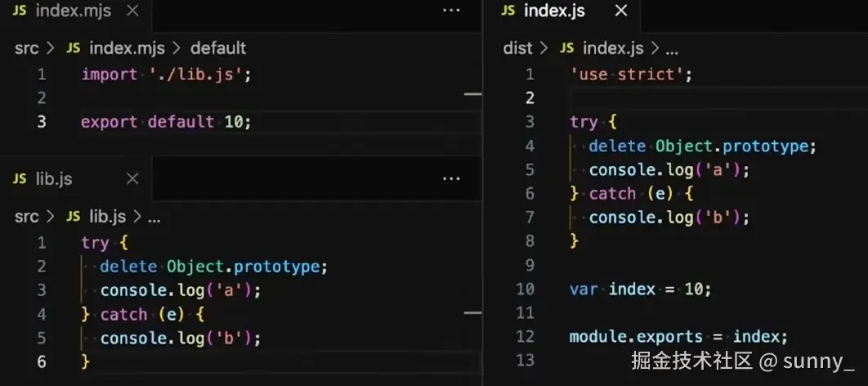Click the './lib.js' import path string
This screenshot has height=386, width=868.
tap(195, 74)
